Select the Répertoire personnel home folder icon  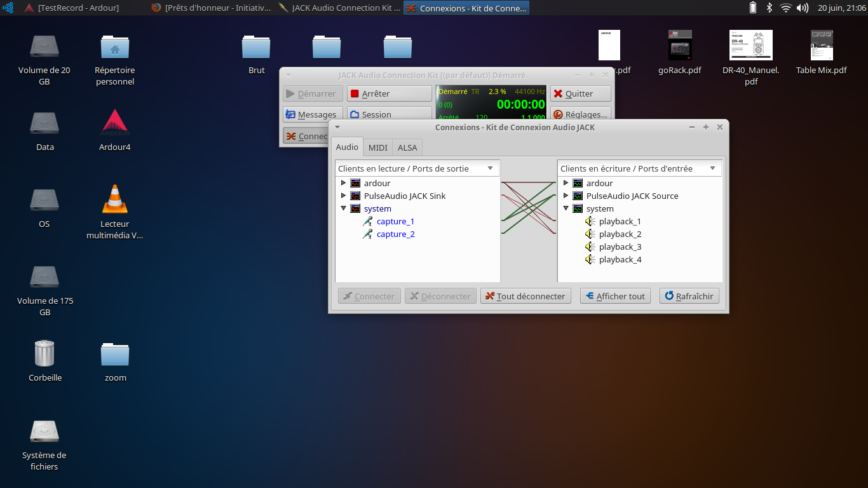pyautogui.click(x=115, y=46)
